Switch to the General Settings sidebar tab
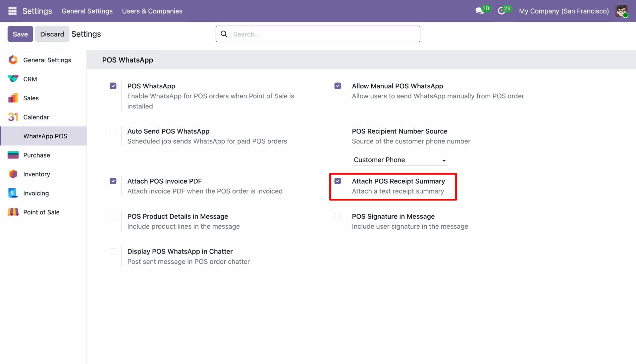Screen dimensions: 636x364 click(43, 60)
